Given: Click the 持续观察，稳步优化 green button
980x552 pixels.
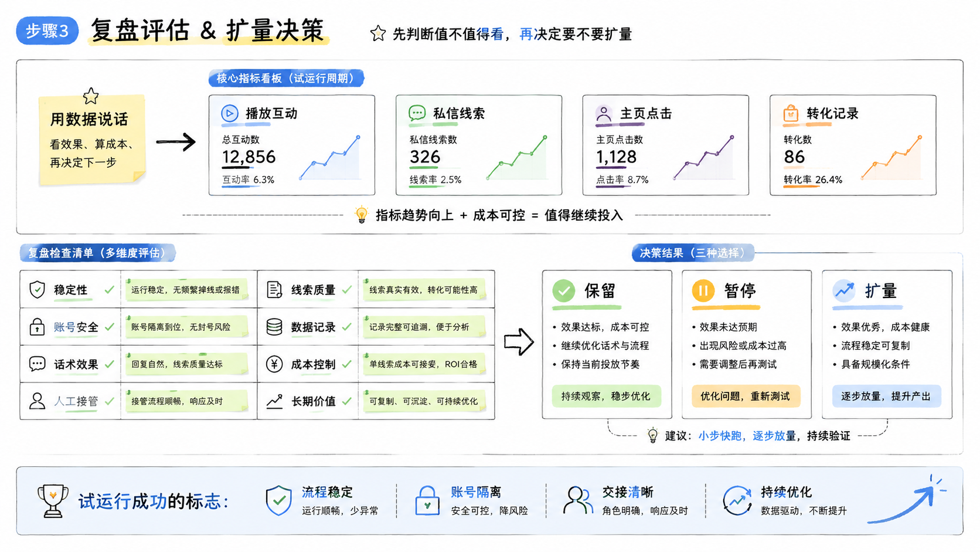Looking at the screenshot, I should (x=606, y=397).
